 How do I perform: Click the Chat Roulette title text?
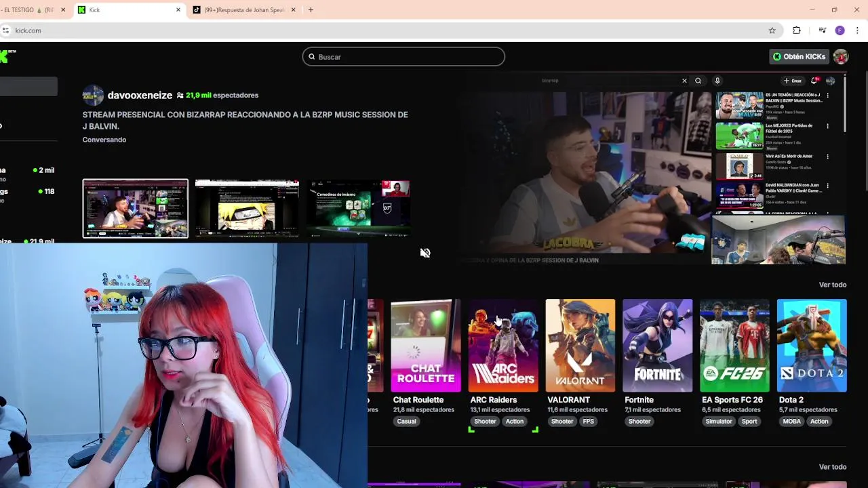tap(418, 400)
